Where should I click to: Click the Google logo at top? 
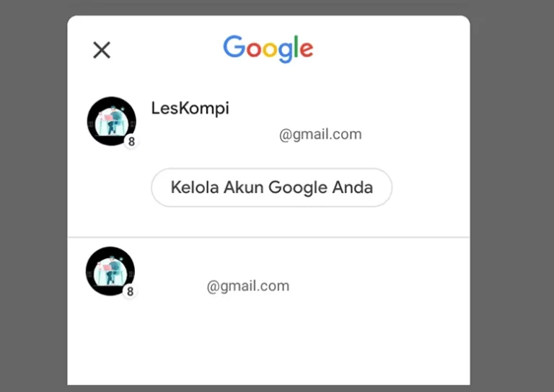pyautogui.click(x=268, y=49)
